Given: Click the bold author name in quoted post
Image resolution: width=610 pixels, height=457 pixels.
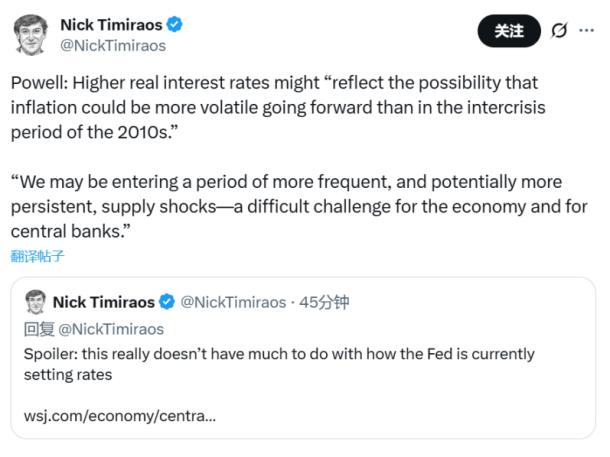Looking at the screenshot, I should [x=104, y=301].
